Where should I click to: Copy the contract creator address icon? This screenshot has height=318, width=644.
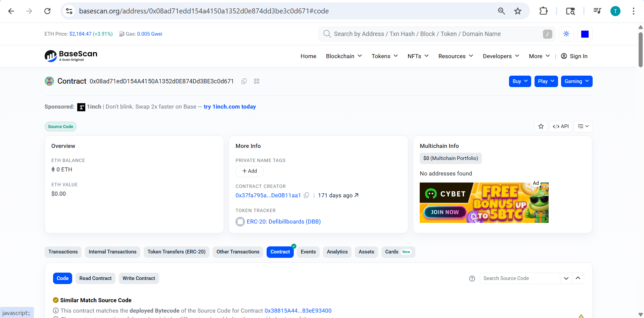pos(307,195)
